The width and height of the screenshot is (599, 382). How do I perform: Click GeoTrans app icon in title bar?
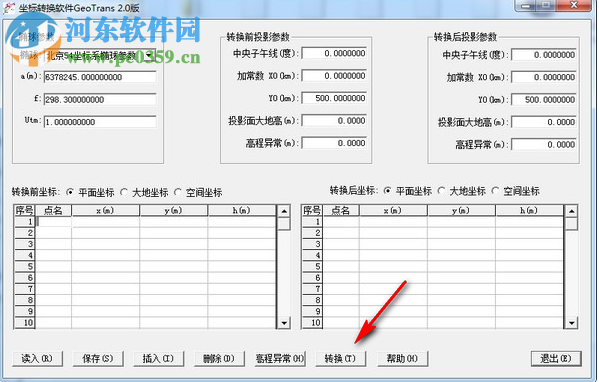[x=9, y=8]
